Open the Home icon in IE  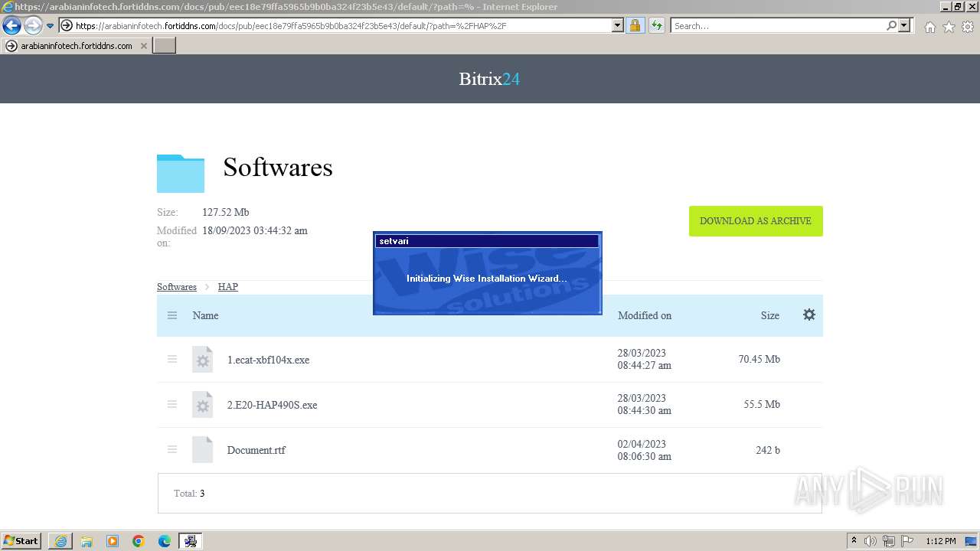(x=929, y=27)
